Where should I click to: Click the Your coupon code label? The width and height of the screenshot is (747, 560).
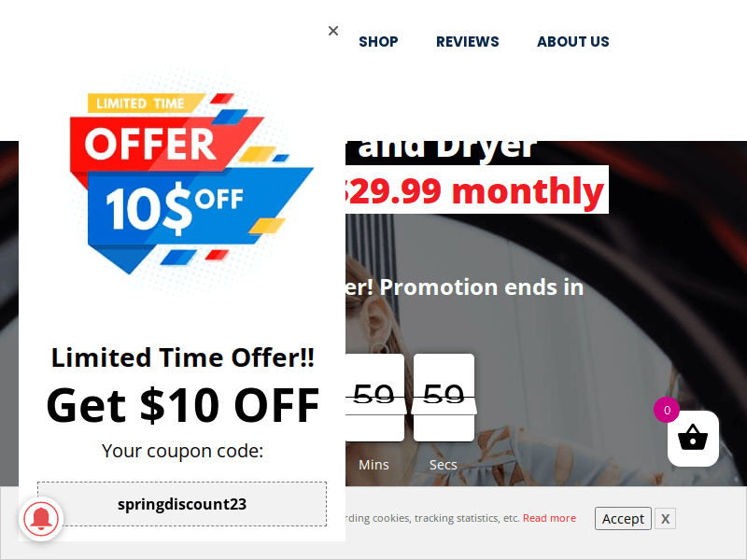click(x=182, y=451)
